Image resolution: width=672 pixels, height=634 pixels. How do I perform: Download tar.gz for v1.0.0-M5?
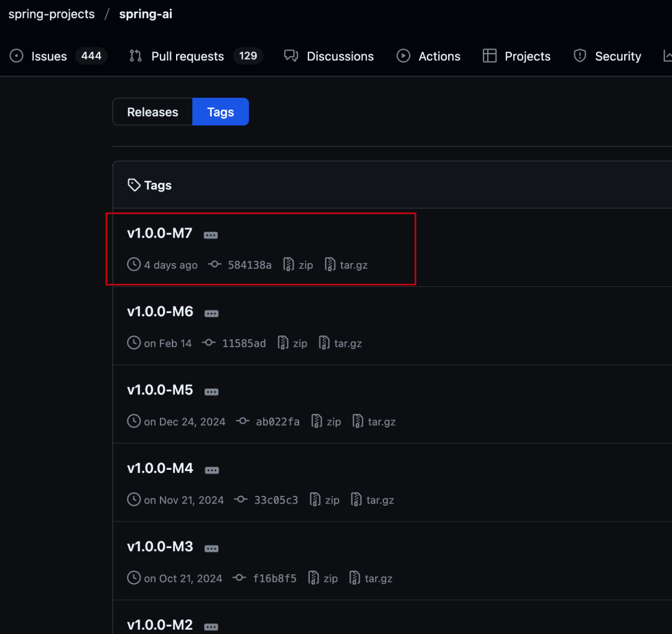click(382, 422)
